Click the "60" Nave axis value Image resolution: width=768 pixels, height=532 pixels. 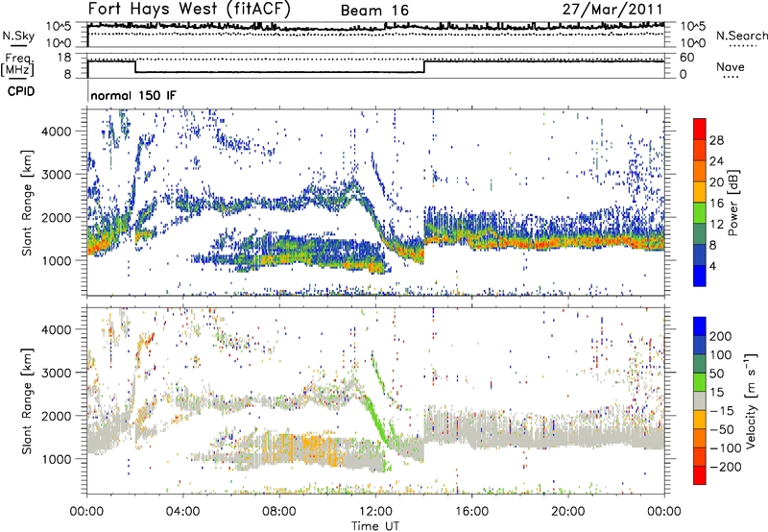click(x=686, y=58)
